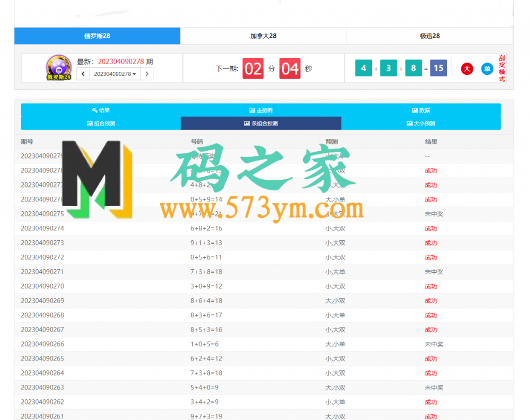Go to next period with right chevron
529x420 pixels.
point(147,74)
